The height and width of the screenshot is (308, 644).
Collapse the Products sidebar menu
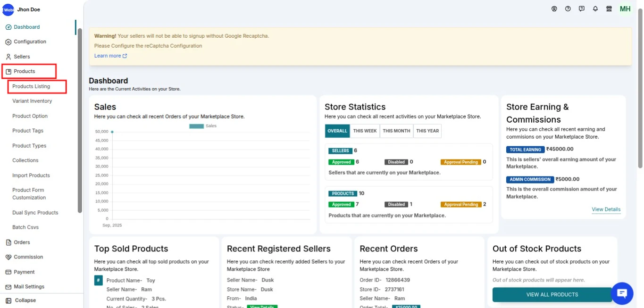click(x=25, y=71)
